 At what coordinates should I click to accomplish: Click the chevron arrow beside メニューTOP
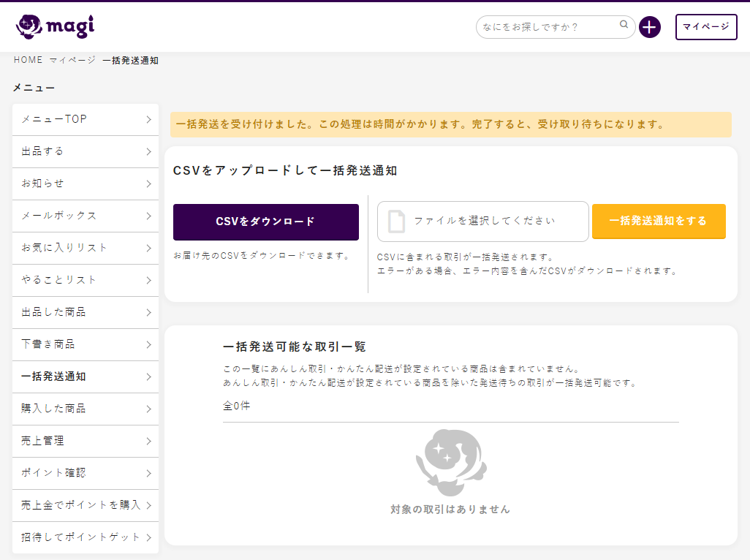(148, 119)
